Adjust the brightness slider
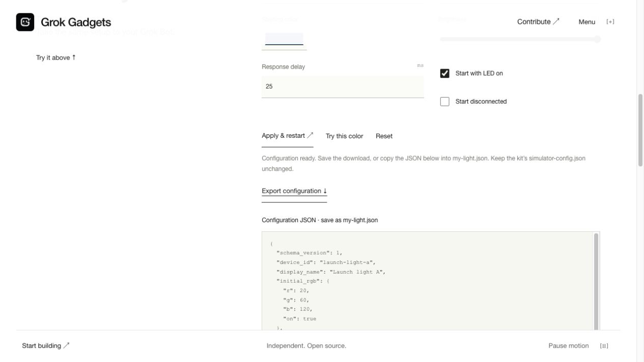The width and height of the screenshot is (644, 362). point(520,39)
